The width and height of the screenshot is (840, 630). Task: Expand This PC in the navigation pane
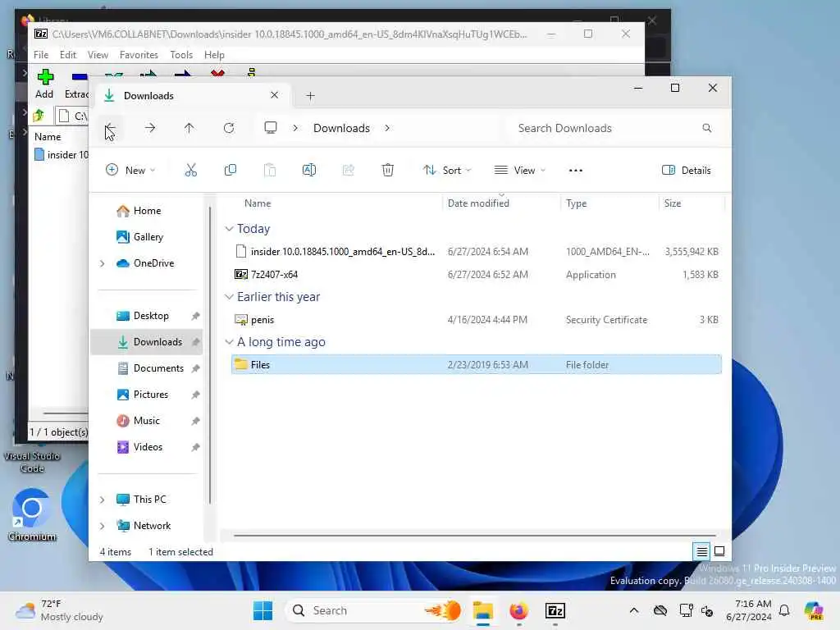coord(102,500)
